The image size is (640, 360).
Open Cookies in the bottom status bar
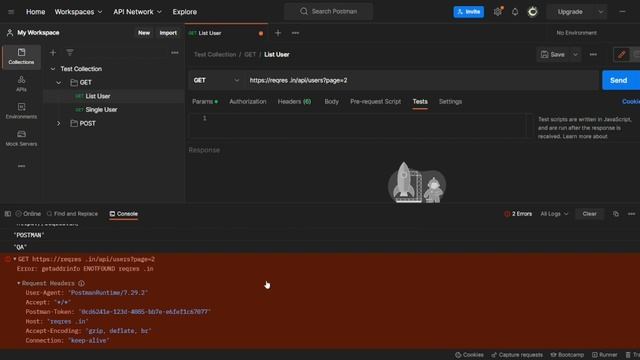pyautogui.click(x=469, y=355)
